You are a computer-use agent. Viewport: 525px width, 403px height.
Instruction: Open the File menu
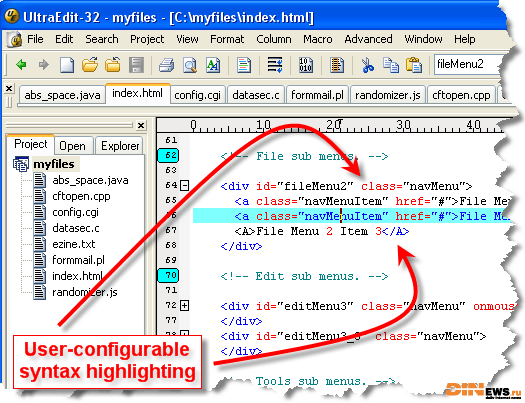[35, 39]
